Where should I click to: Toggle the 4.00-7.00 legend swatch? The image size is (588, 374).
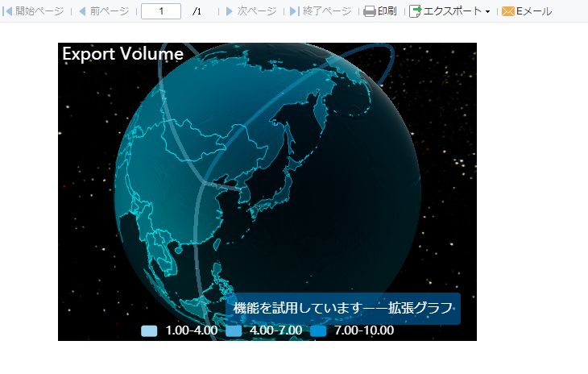tap(234, 330)
